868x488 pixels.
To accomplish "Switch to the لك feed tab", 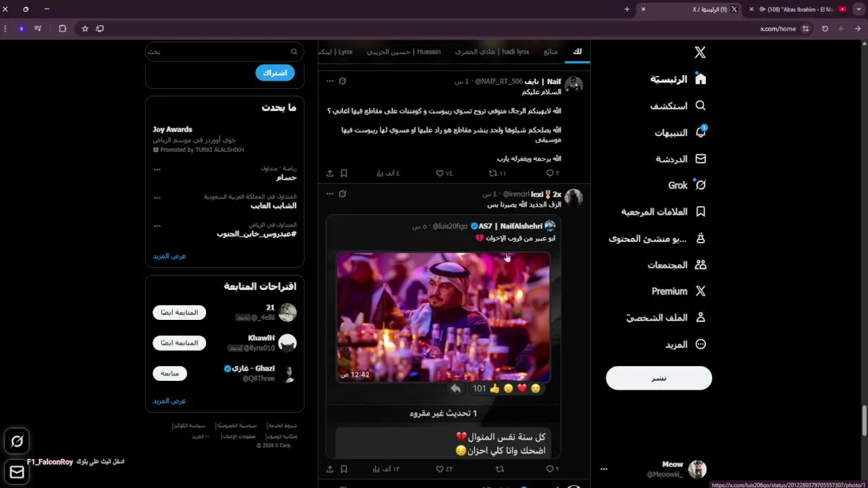I will coord(577,52).
